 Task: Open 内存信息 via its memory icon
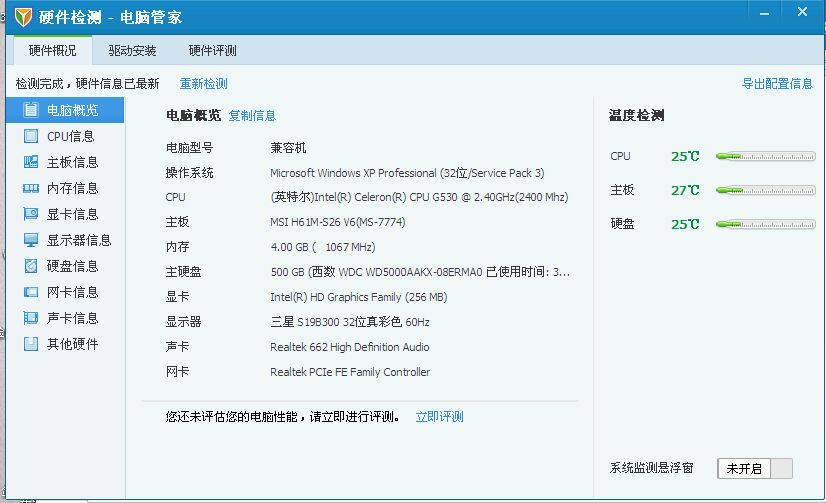pos(31,188)
